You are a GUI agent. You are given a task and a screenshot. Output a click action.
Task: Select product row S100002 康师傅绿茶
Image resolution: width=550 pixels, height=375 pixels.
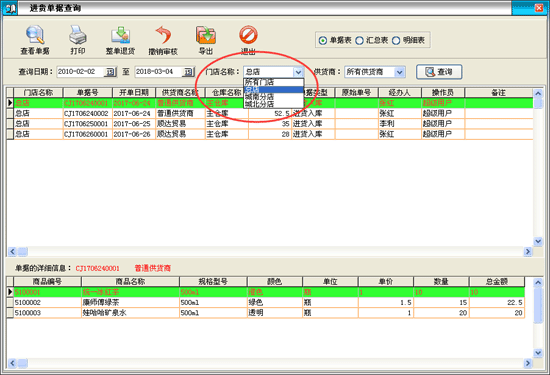tap(266, 302)
